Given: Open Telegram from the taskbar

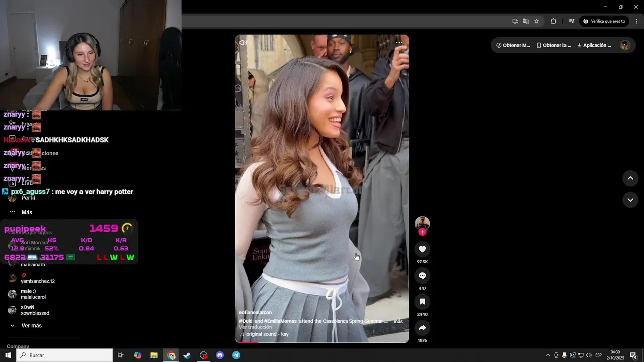Looking at the screenshot, I should (236, 355).
